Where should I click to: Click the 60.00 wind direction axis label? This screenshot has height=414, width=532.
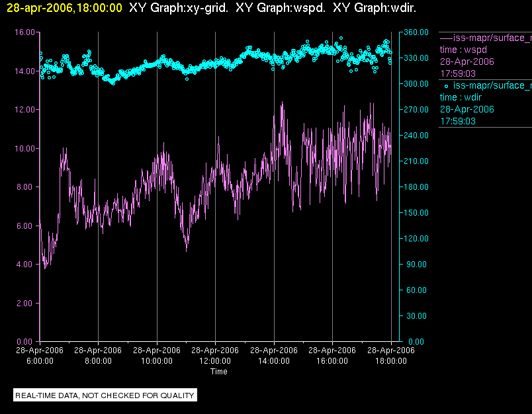click(x=417, y=290)
